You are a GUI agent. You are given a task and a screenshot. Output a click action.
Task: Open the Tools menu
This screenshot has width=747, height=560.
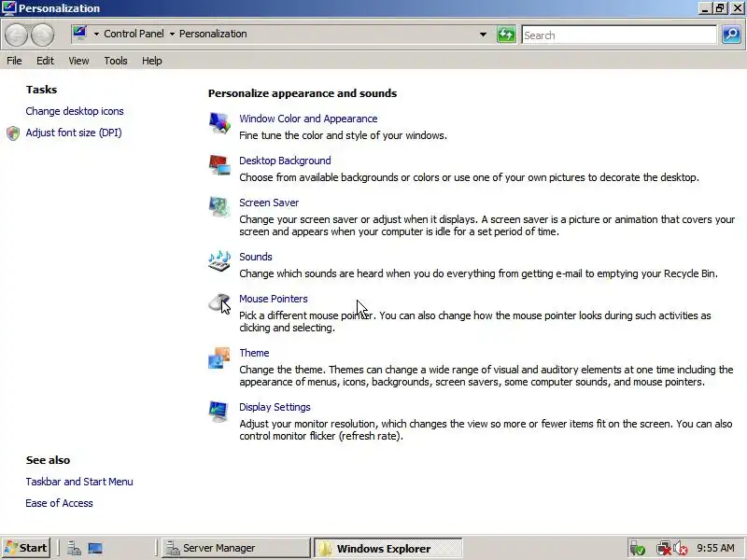[x=116, y=61]
